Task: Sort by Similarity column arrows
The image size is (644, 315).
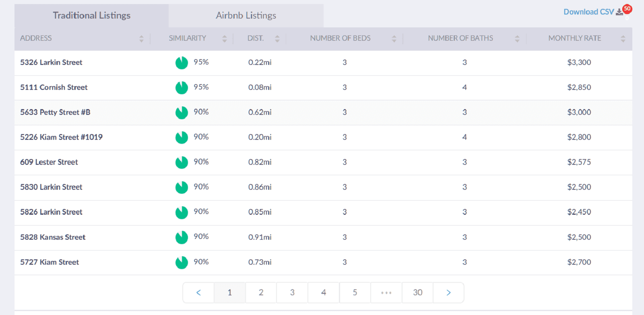Action: tap(225, 39)
